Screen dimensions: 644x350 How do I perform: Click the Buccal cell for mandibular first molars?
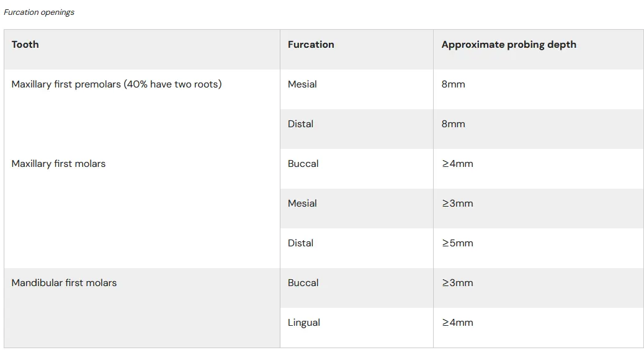(x=357, y=288)
